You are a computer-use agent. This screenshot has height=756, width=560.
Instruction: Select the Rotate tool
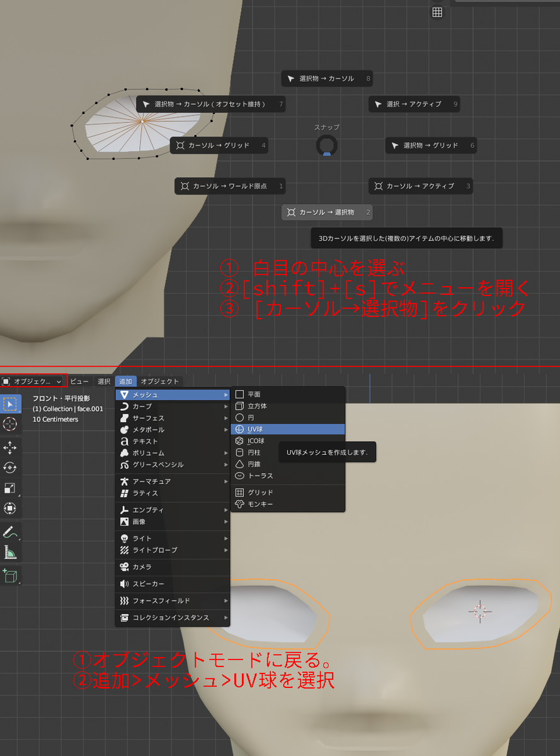(x=10, y=467)
